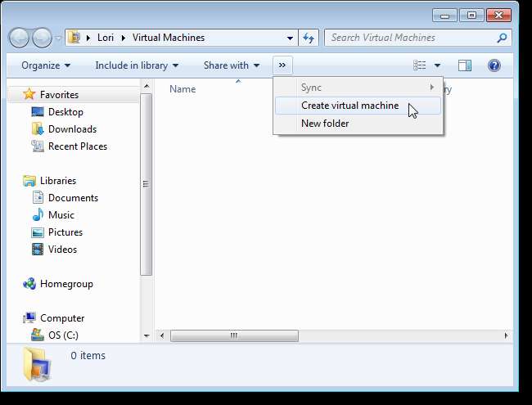The image size is (532, 405).
Task: Click the OS (C:) drive icon
Action: click(38, 335)
